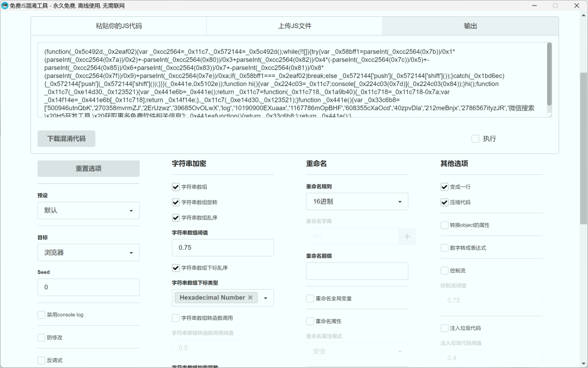588x368 pixels.
Task: Uncheck 字符串数组旋转 option
Action: (175, 202)
